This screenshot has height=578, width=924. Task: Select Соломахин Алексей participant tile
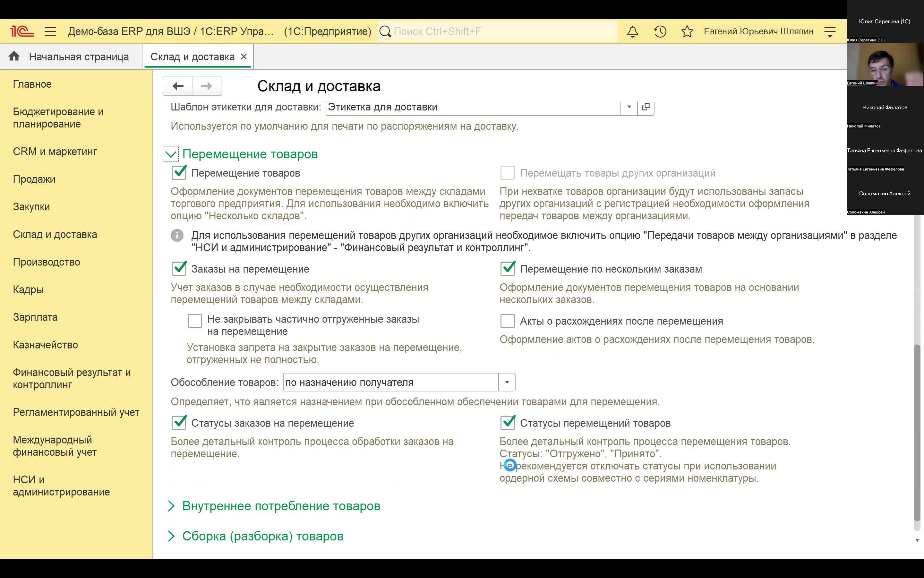[885, 193]
